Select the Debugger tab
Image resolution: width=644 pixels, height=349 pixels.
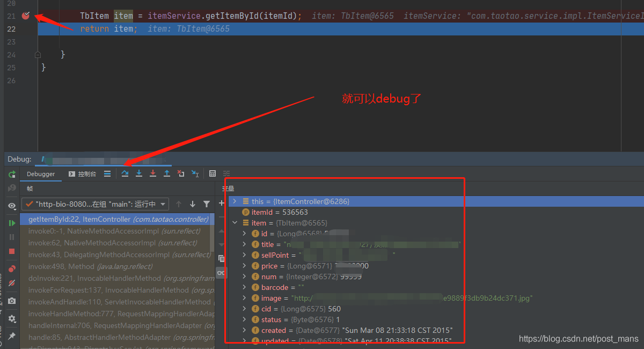tap(41, 173)
